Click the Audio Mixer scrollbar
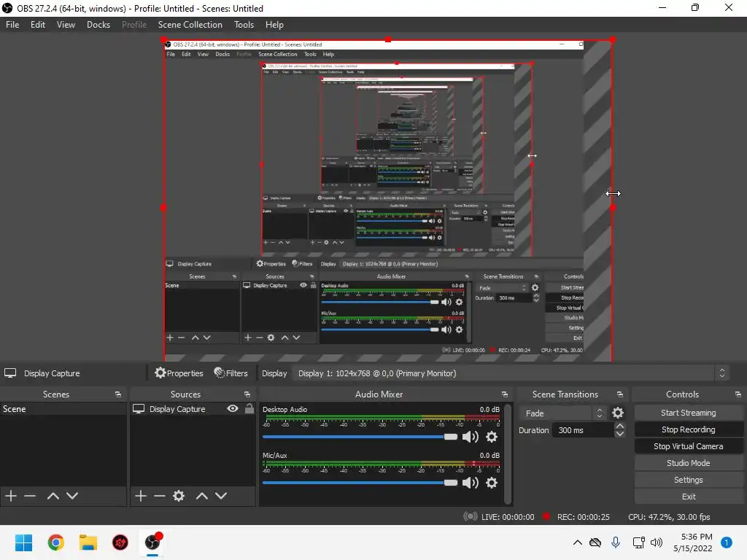The image size is (747, 560). [x=508, y=454]
